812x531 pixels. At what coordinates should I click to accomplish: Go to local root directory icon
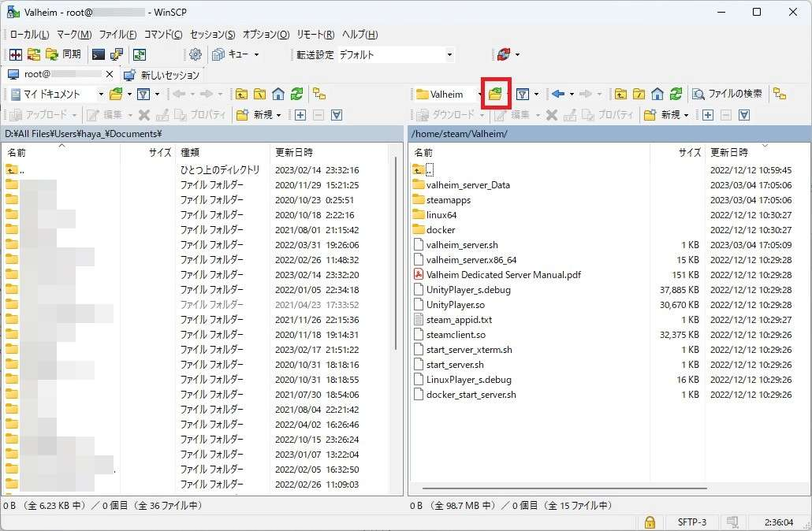260,95
